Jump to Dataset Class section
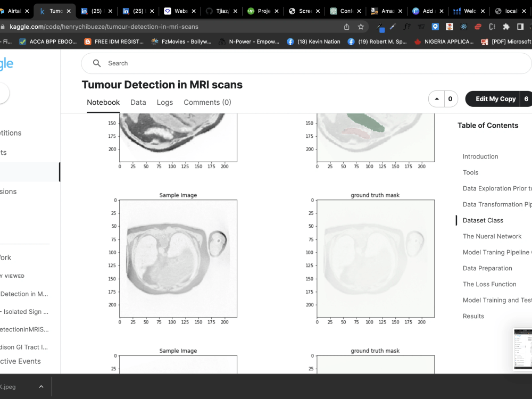The height and width of the screenshot is (399, 532). point(483,220)
